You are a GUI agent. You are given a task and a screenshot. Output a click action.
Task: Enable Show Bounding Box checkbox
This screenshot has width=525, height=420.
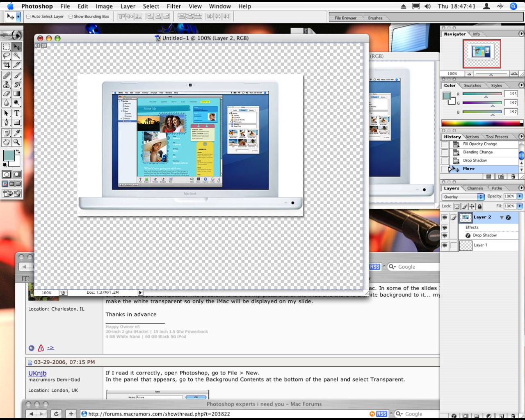click(71, 16)
